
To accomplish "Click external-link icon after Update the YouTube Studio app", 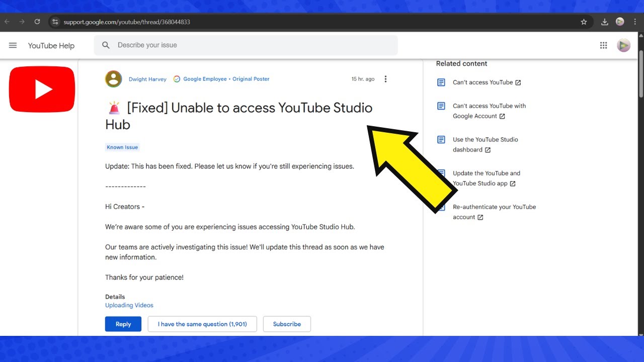I will coord(513,184).
